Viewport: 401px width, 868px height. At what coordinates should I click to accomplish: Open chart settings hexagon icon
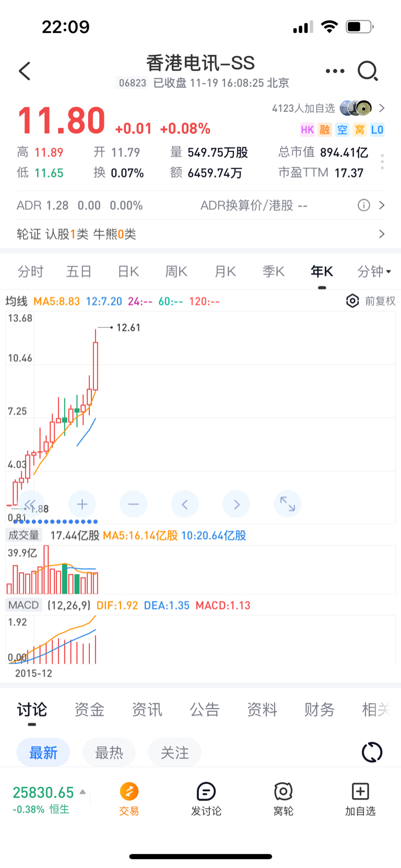(352, 301)
